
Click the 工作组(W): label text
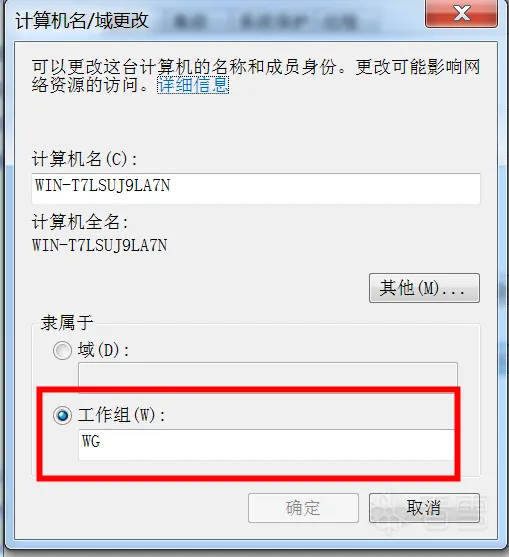pyautogui.click(x=121, y=415)
